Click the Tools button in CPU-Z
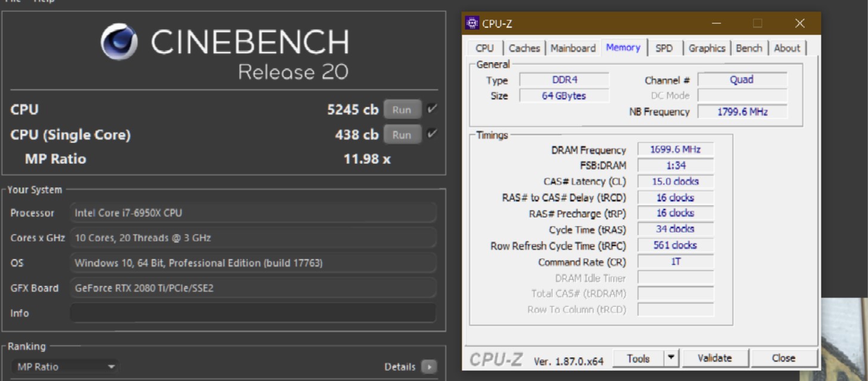 click(x=638, y=358)
